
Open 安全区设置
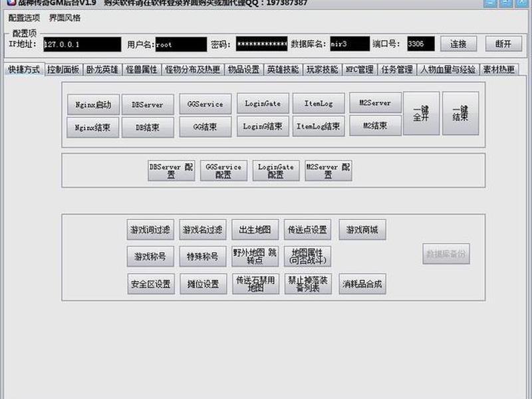coord(151,284)
